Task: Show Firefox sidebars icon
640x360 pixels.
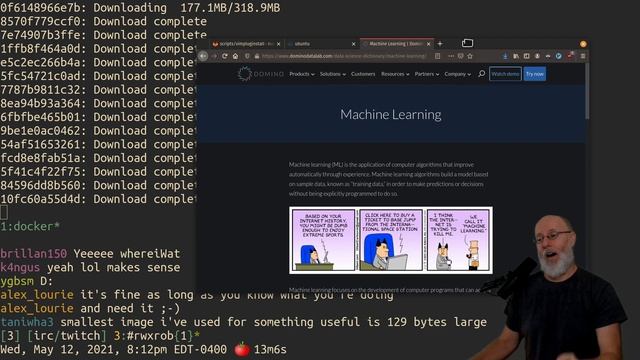Action: click(527, 56)
